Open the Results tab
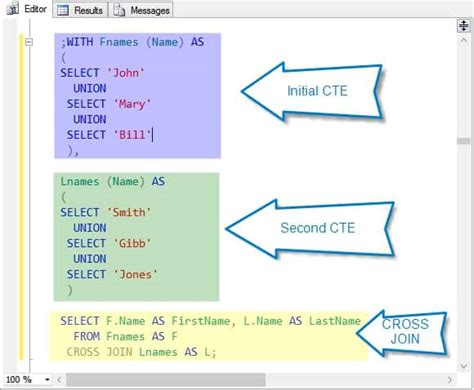 [80, 10]
